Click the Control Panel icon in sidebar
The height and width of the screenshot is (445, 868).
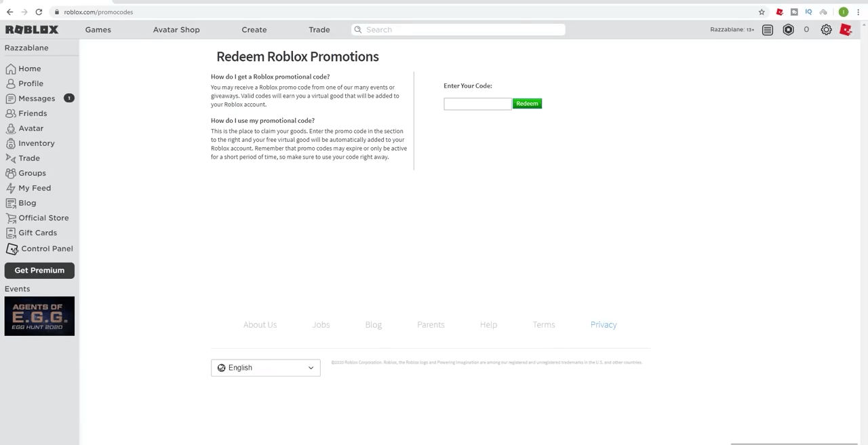(12, 249)
